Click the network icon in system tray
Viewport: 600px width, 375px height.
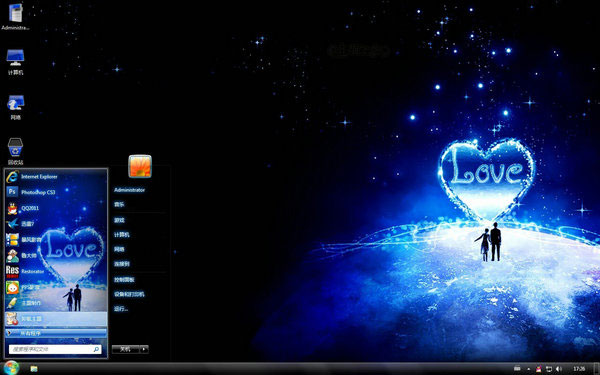click(x=549, y=369)
